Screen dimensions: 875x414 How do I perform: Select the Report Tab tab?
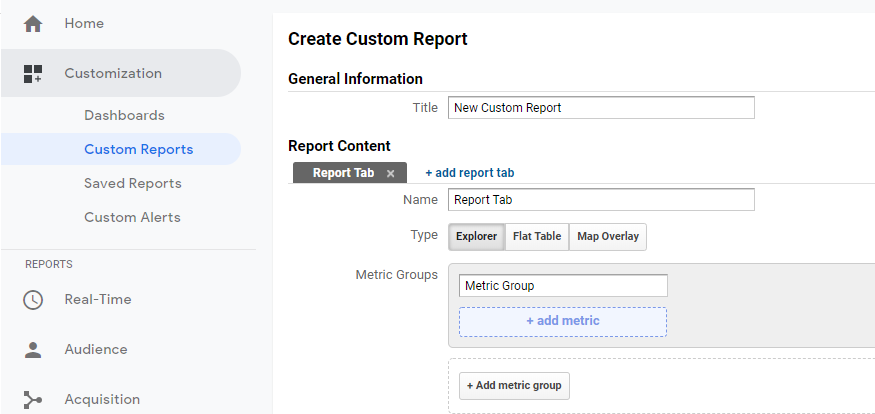pyautogui.click(x=343, y=173)
